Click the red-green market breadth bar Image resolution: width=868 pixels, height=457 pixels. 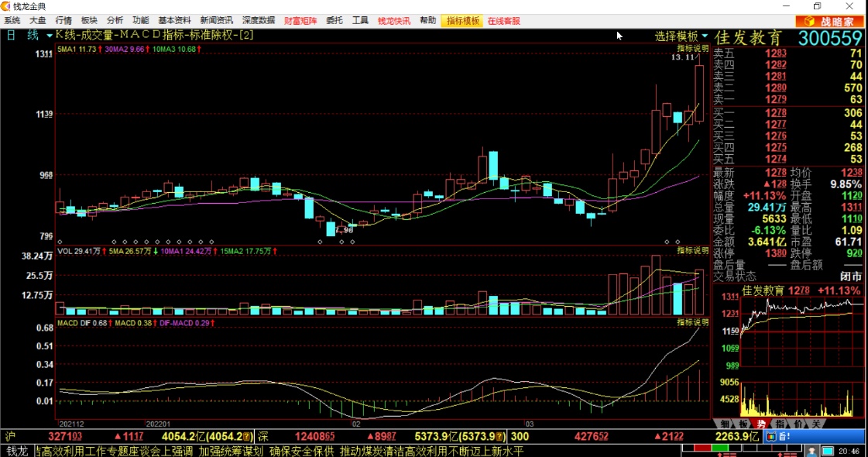[712, 448]
